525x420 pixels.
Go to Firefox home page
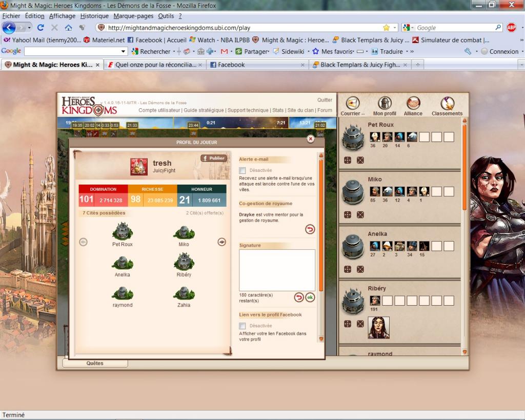[68, 28]
